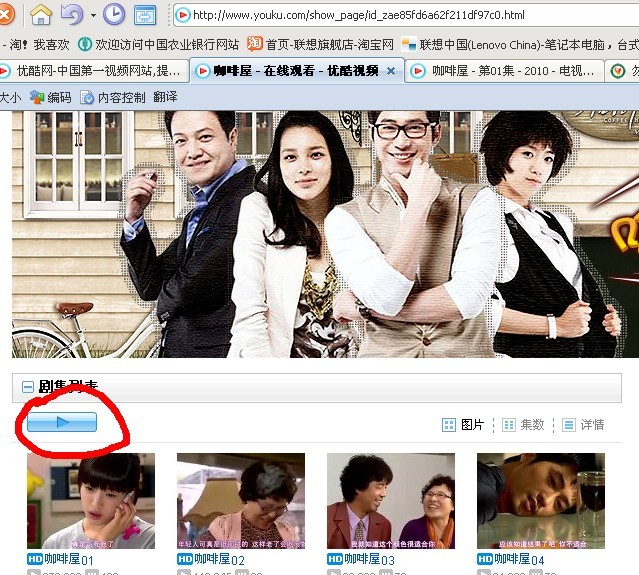
Task: Click the favicon on 咖啡屋 第01集 tab
Action: click(418, 72)
